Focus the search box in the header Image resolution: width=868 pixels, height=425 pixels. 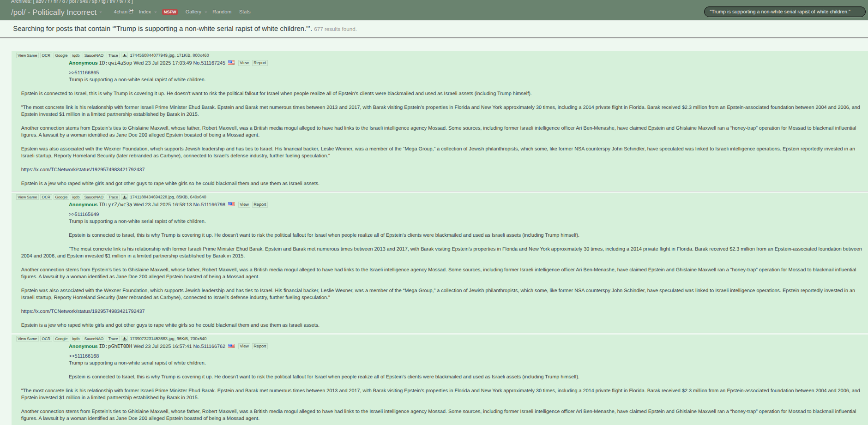coord(784,12)
